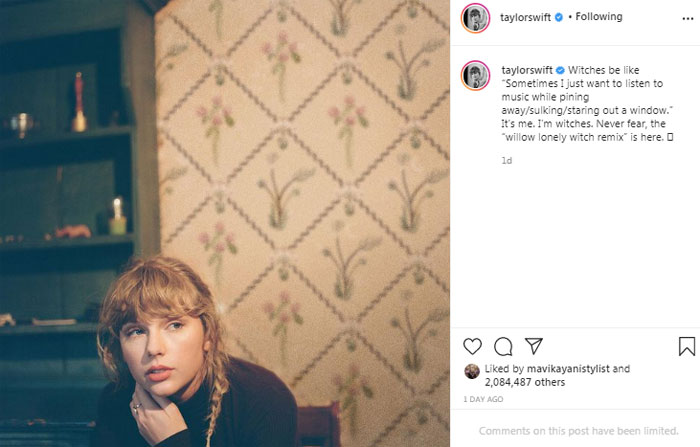Click the '1d' caption timestamp
The image size is (700, 447).
tap(506, 160)
